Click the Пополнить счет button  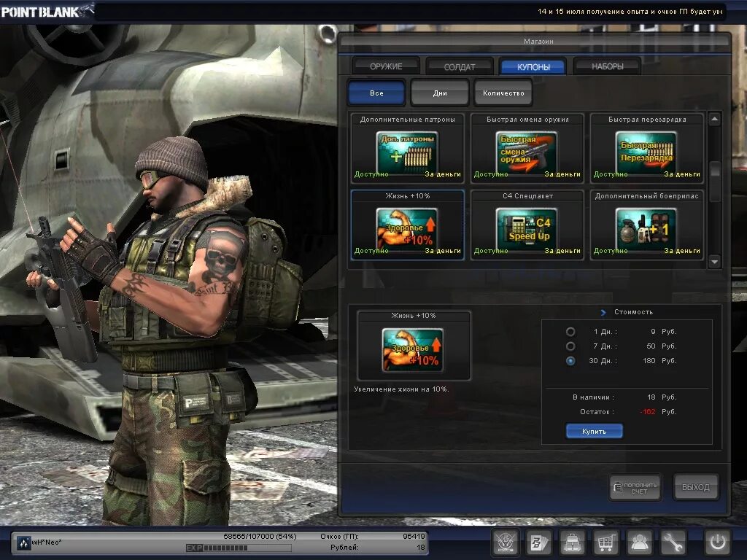coord(635,487)
